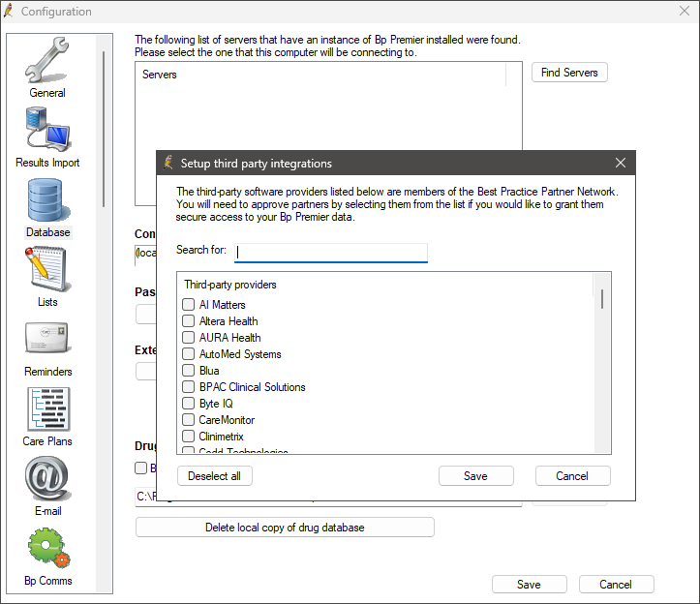Select the Reminders label in sidebar
Image resolution: width=700 pixels, height=604 pixels.
[48, 372]
